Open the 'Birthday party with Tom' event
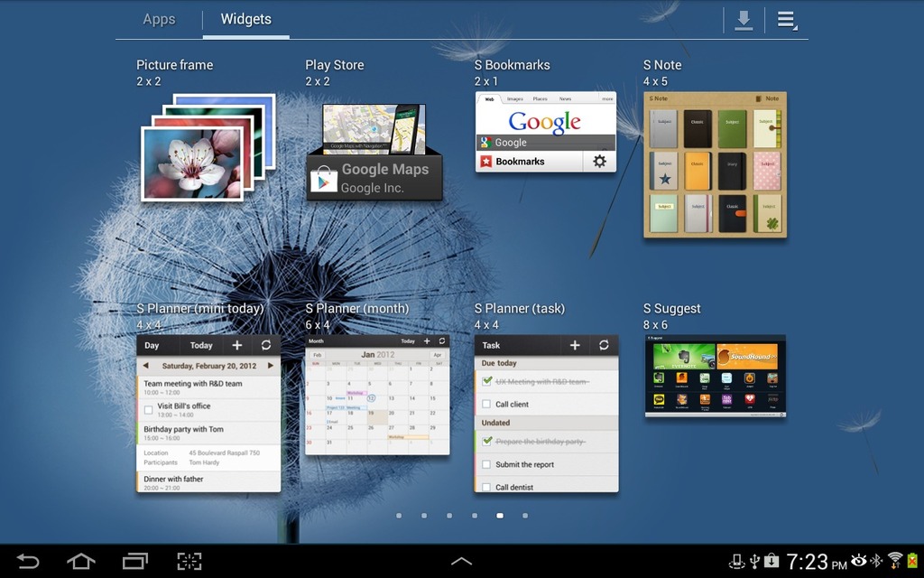 point(208,433)
